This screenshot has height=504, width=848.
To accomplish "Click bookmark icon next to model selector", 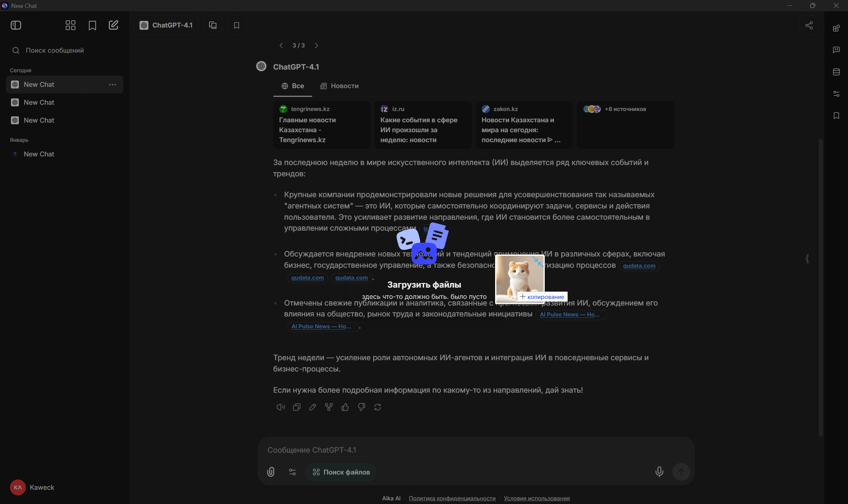I will click(236, 25).
